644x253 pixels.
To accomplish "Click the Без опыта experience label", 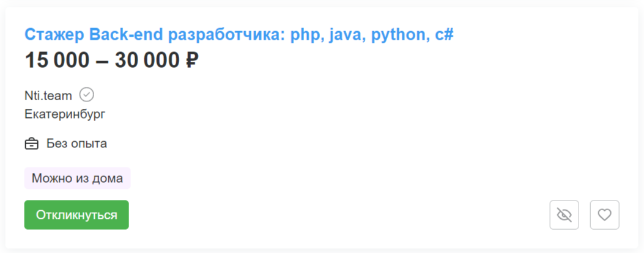I will 76,144.
